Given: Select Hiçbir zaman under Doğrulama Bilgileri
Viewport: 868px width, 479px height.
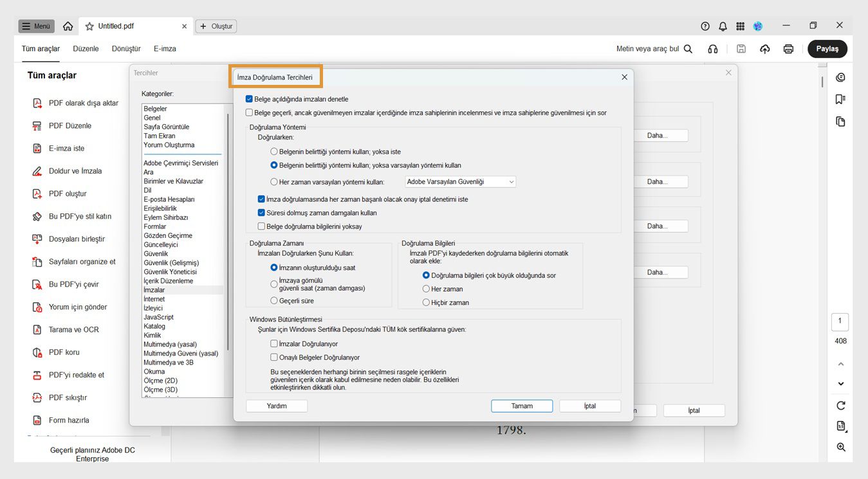Looking at the screenshot, I should (426, 302).
